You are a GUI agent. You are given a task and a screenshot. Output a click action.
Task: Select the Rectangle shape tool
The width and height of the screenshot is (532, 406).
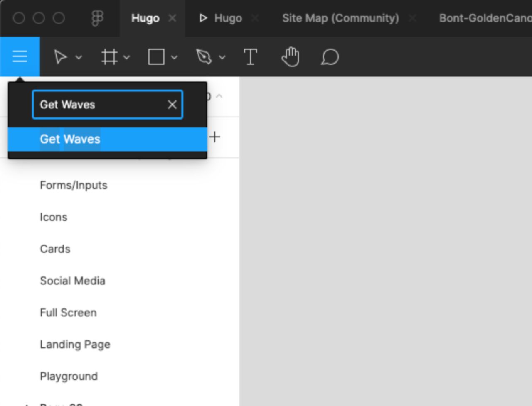pyautogui.click(x=156, y=57)
